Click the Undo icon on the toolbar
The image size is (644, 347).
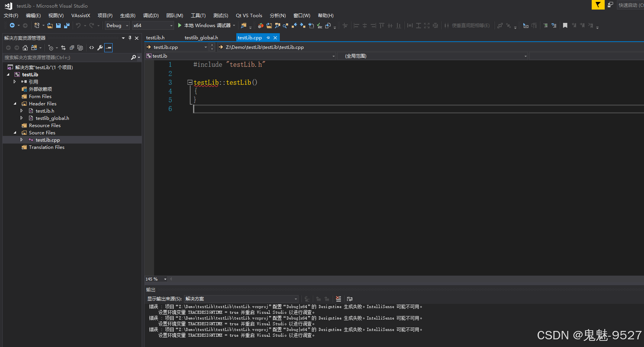click(x=78, y=25)
